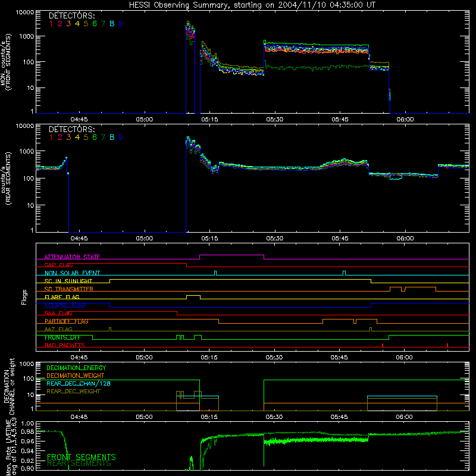Viewport: 476px width, 476px height.
Task: Click the 1.00 value on livetime axis
Action: (x=28, y=424)
